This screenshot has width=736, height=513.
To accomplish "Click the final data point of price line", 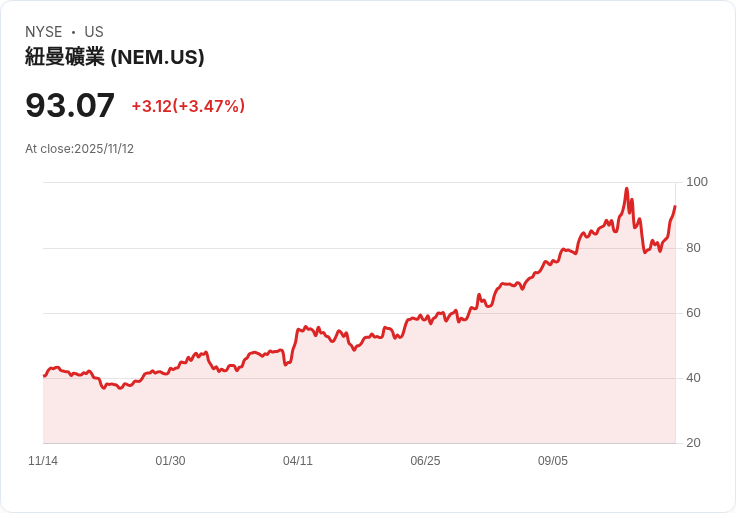I will 675,206.
